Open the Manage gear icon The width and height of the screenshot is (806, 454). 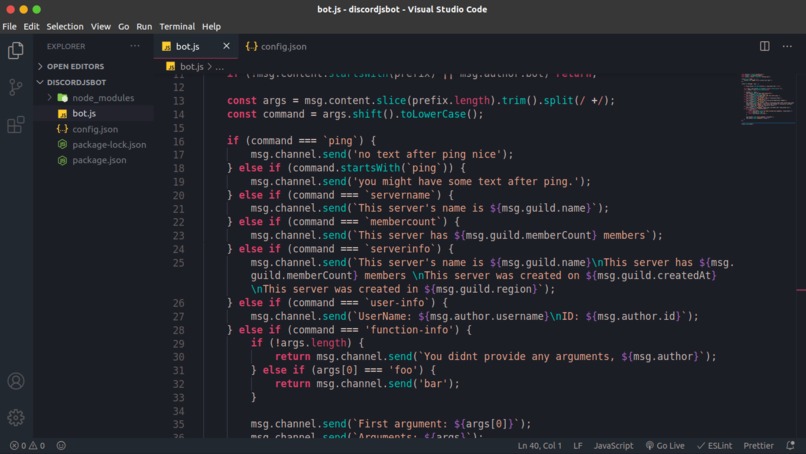tap(15, 417)
